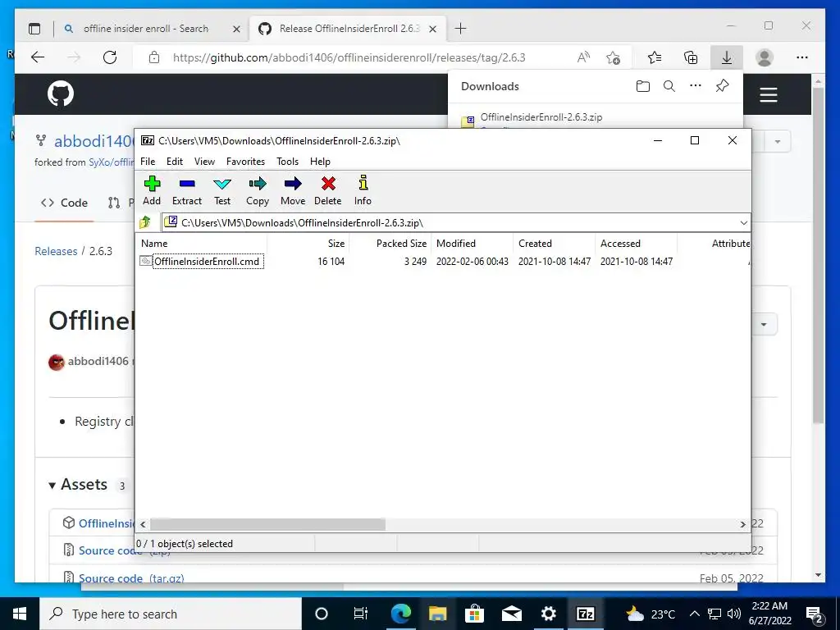Click the 7-Zip horizontal scrollbar thumb
Screen dimensions: 840x630
267,524
